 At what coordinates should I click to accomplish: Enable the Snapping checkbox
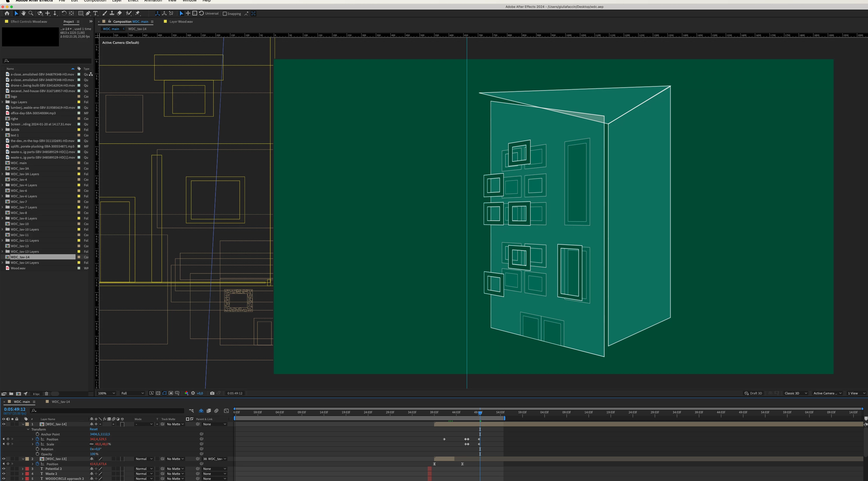pos(225,14)
